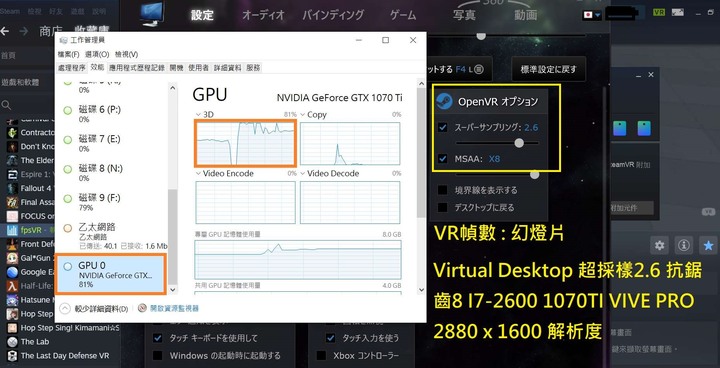720x368 pixels.
Task: Enable デスクトップに戻る checkbox
Action: [443, 207]
